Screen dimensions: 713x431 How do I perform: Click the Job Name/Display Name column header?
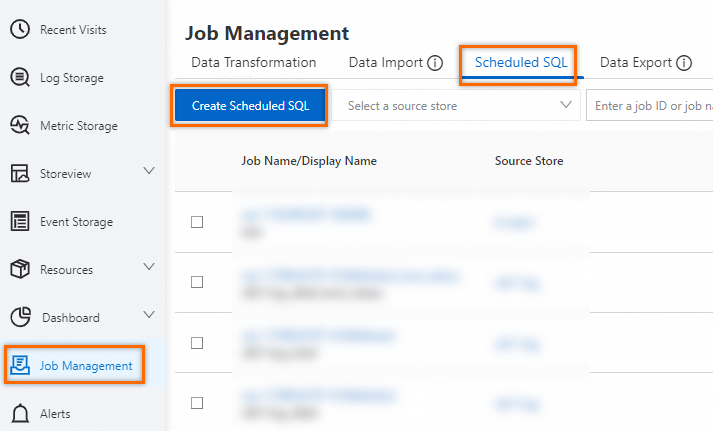309,161
